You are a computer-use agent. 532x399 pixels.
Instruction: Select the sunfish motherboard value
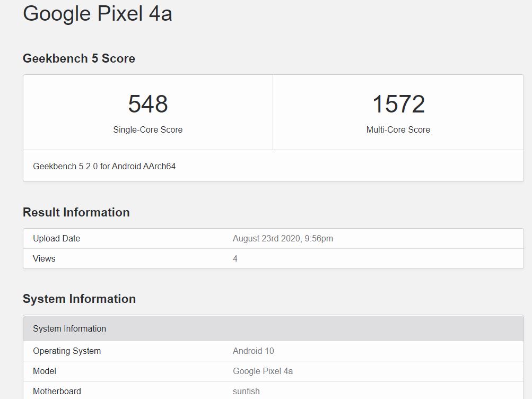246,391
